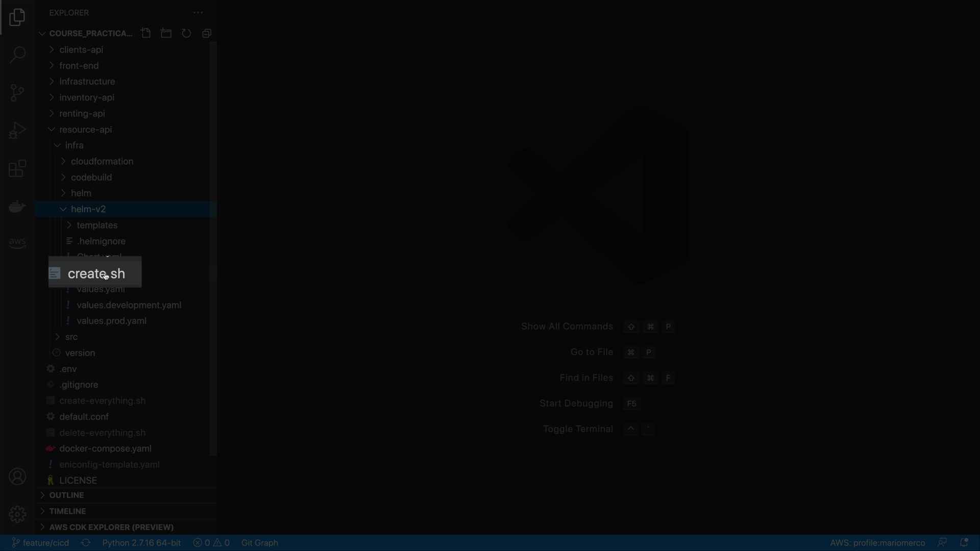Screen dimensions: 980x551
Task: Expand the OUTLINE section
Action: (x=66, y=495)
